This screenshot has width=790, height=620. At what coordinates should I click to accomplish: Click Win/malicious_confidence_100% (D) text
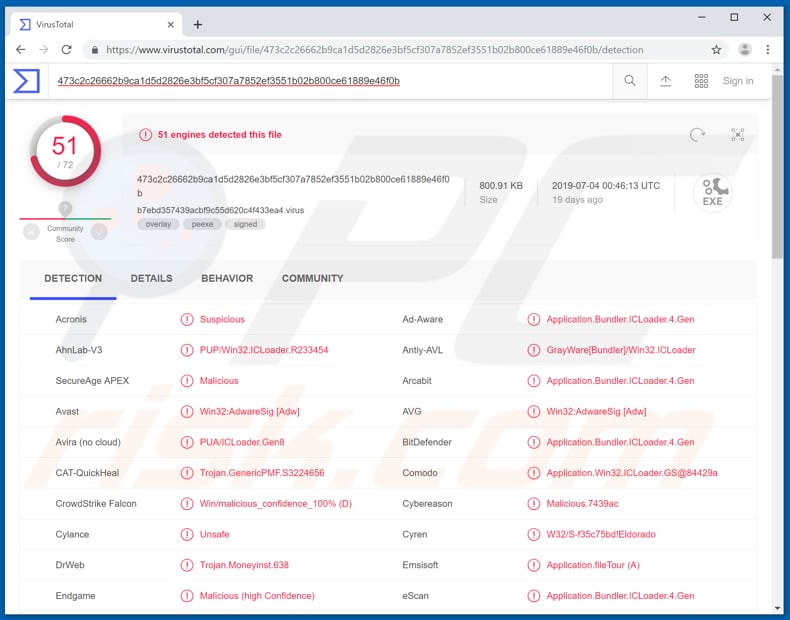(x=276, y=504)
